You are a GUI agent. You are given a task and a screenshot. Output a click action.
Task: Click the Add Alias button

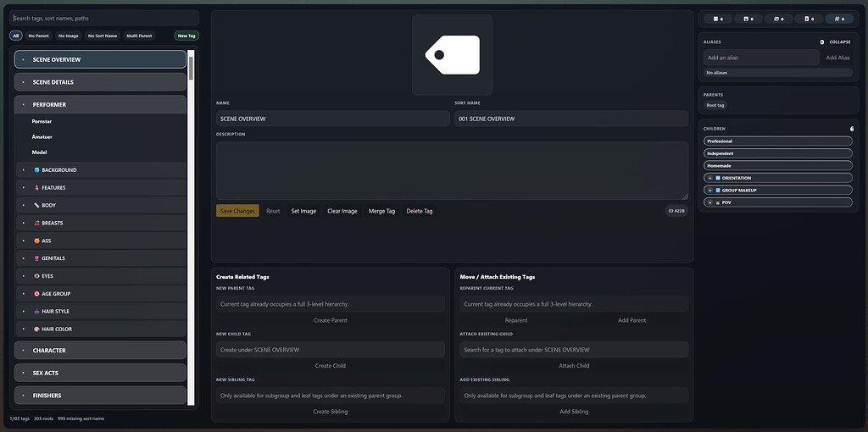tap(837, 58)
